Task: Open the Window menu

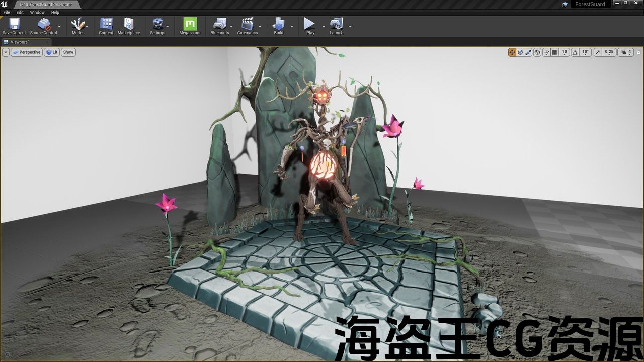Action: pos(37,12)
